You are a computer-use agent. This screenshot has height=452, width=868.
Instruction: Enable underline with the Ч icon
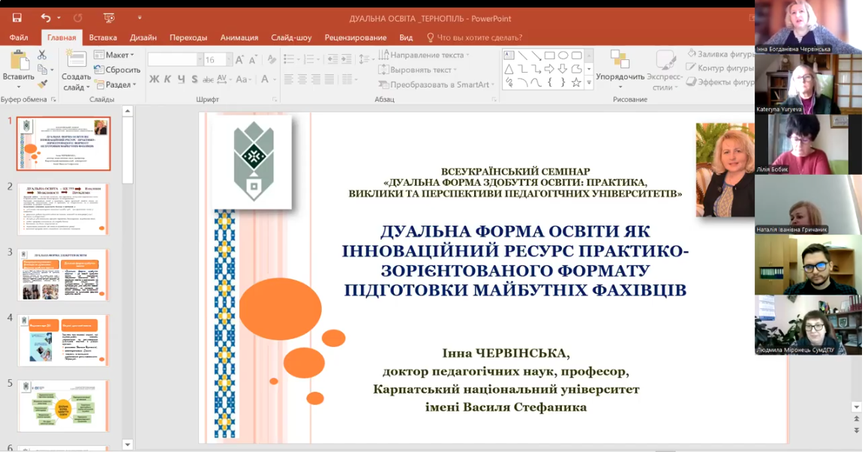pos(180,79)
